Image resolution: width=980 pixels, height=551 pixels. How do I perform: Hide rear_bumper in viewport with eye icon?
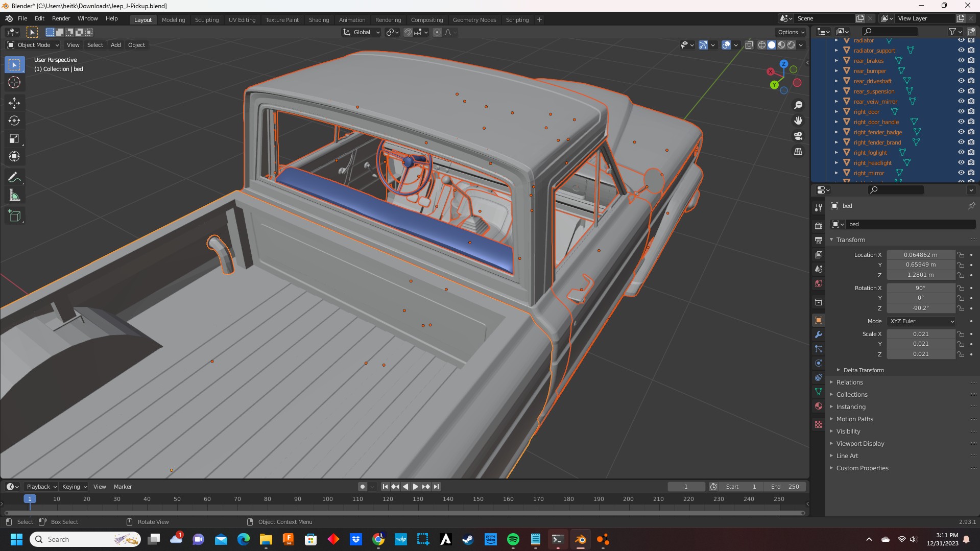coord(961,70)
